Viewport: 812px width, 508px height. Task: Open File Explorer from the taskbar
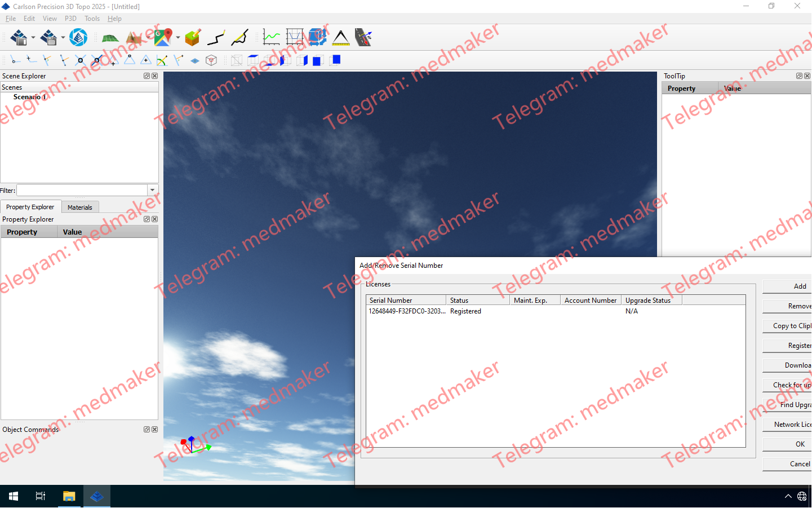pyautogui.click(x=69, y=496)
